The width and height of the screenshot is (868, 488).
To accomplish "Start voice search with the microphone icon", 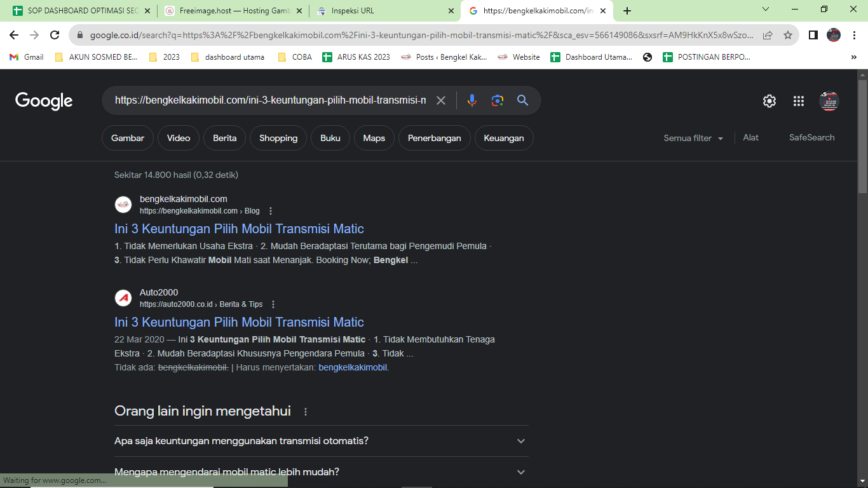I will click(x=471, y=100).
